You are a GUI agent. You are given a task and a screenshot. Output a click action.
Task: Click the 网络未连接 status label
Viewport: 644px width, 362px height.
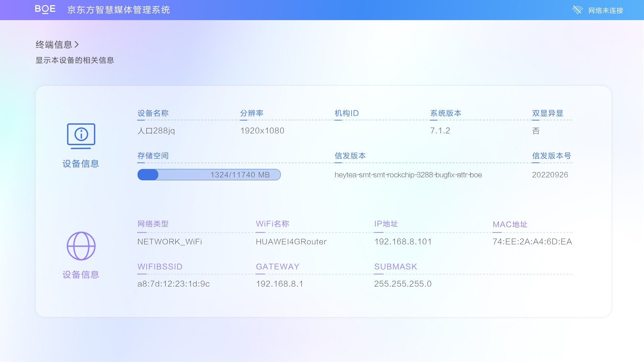coord(606,10)
